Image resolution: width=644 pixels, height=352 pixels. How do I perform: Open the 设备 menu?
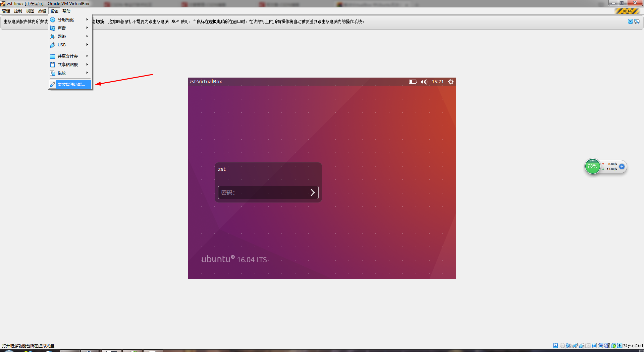(54, 11)
